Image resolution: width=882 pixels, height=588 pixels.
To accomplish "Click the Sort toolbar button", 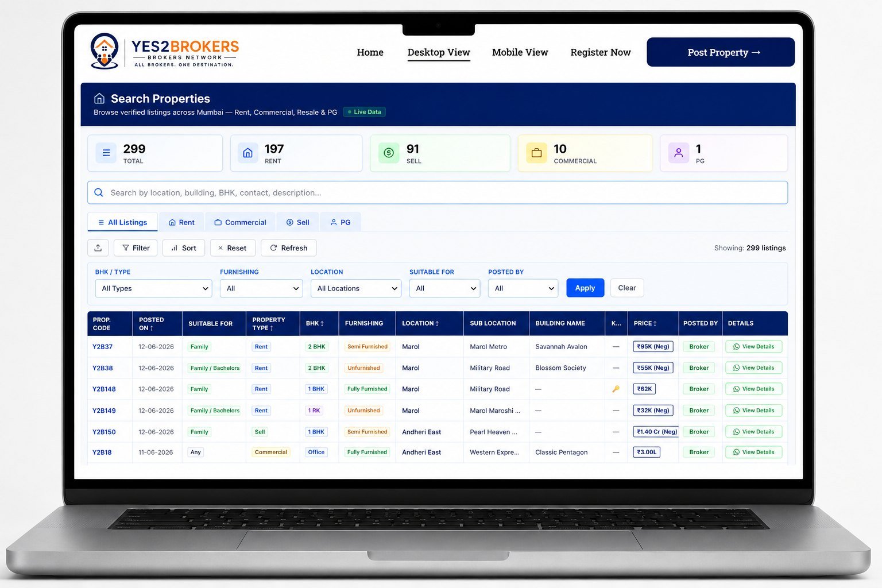I will click(184, 248).
